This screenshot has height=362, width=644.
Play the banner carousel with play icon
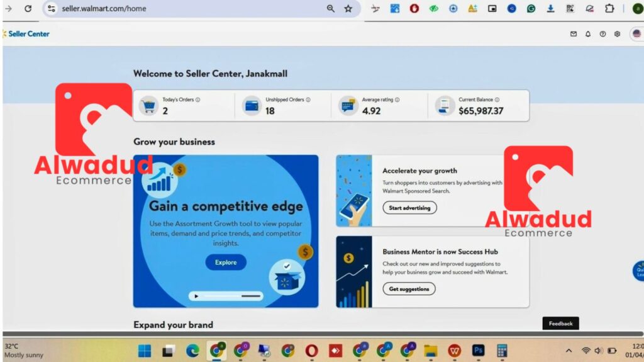196,296
